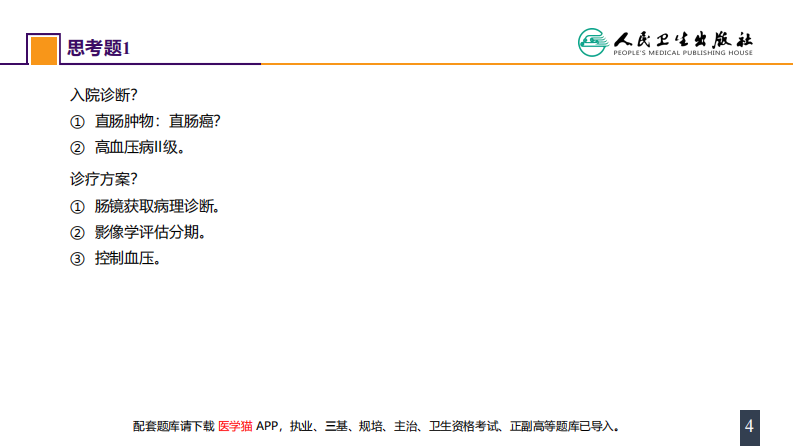Click the calligraphic text 人民卫生出版社

683,39
